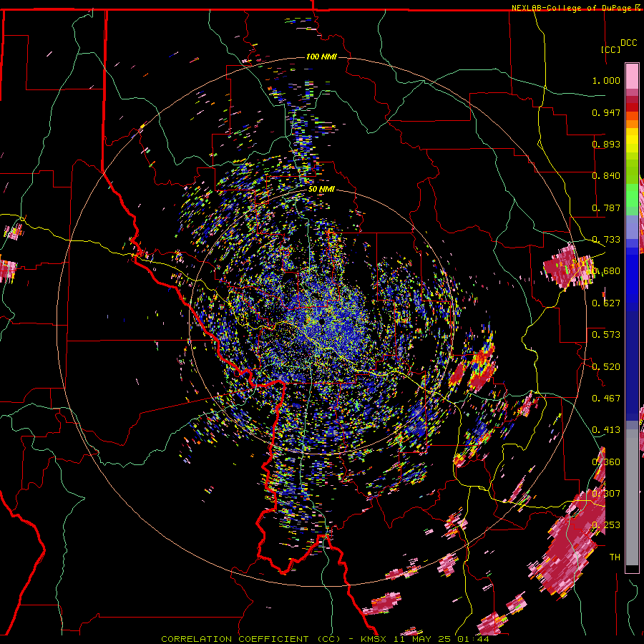Click the 0.947 scale value
This screenshot has width=644, height=644.
[x=606, y=112]
